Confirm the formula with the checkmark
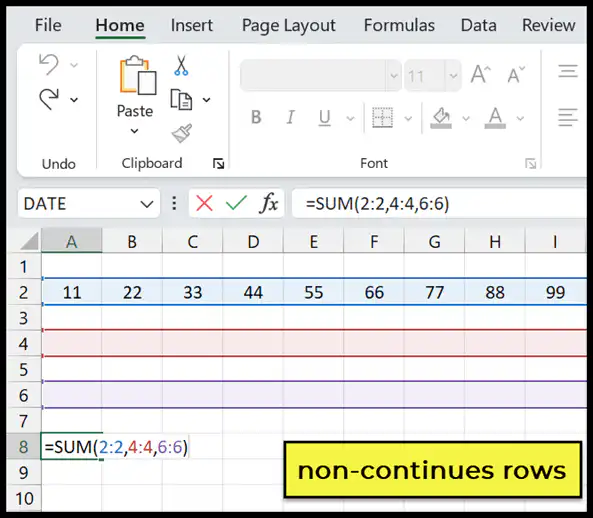Viewport: 593px width, 518px height. click(236, 203)
